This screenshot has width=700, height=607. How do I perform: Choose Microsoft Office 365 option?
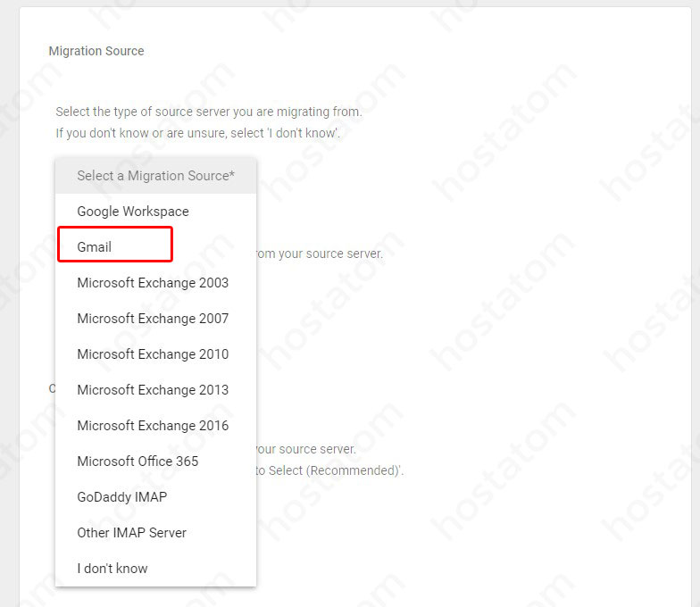tap(137, 461)
